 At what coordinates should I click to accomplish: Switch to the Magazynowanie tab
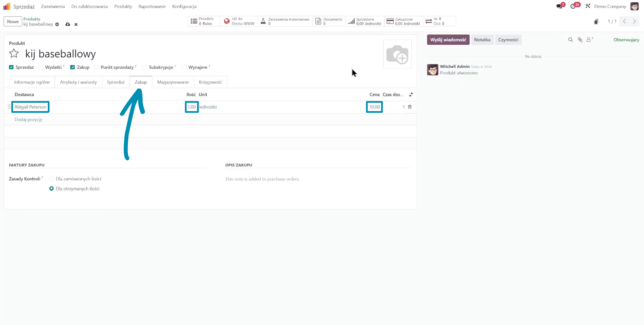tap(173, 82)
